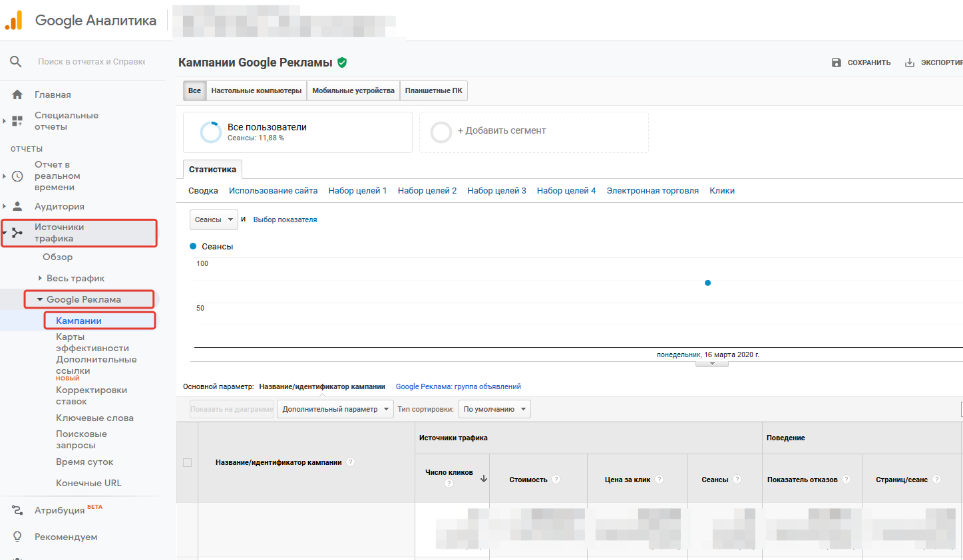This screenshot has width=963, height=560.
Task: Tick the select-all checkbox in table header
Action: [x=188, y=463]
